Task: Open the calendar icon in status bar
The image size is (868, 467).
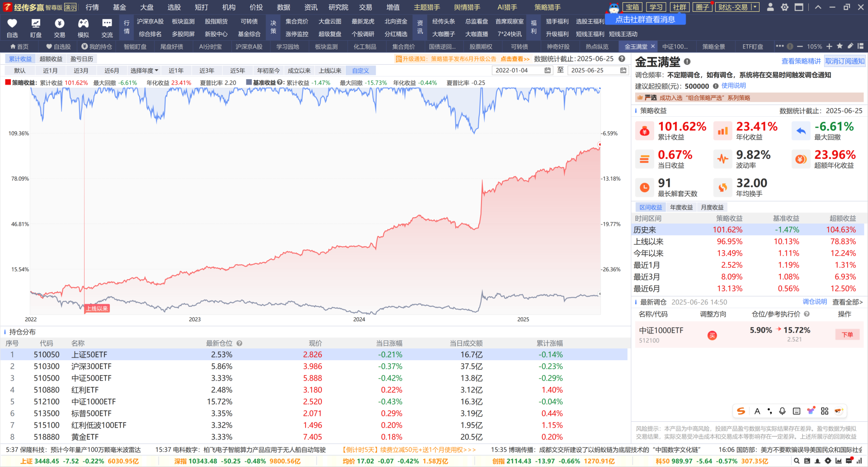Action: (x=807, y=461)
